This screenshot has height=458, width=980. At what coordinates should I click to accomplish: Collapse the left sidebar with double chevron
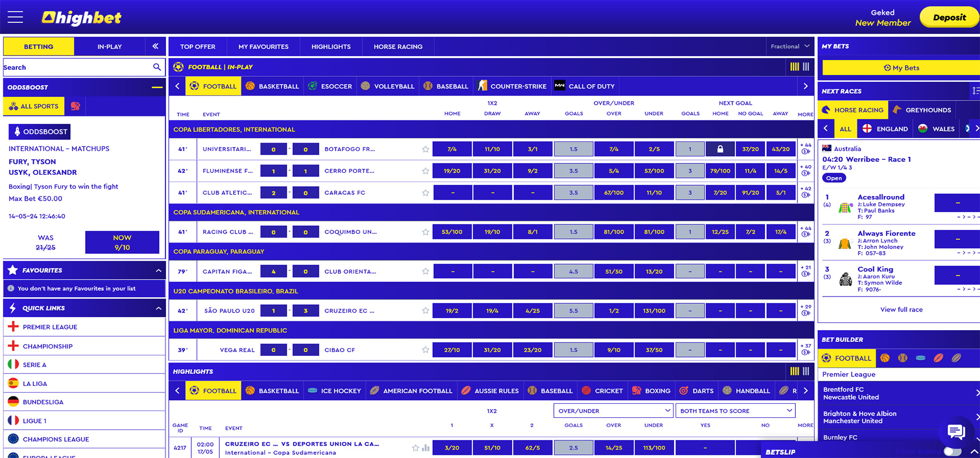point(155,46)
